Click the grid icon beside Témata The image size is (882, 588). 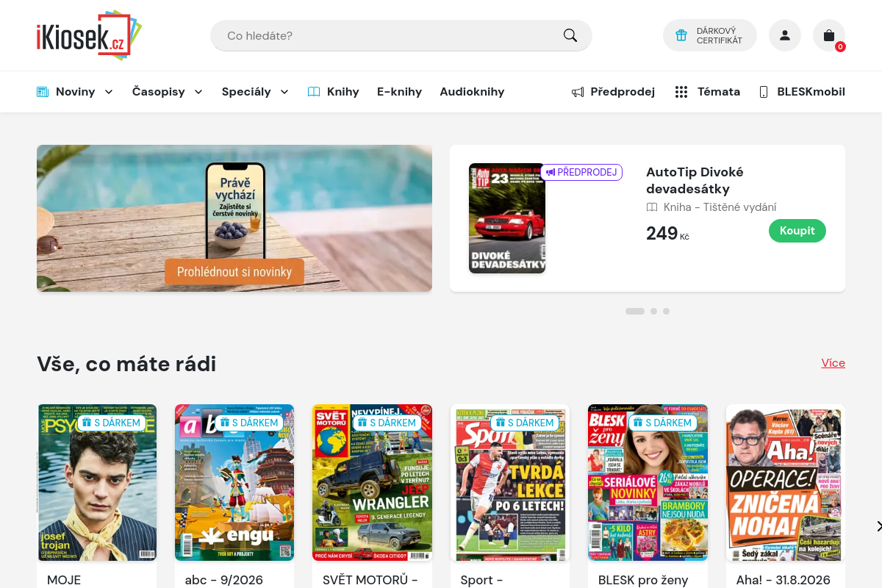pos(681,92)
